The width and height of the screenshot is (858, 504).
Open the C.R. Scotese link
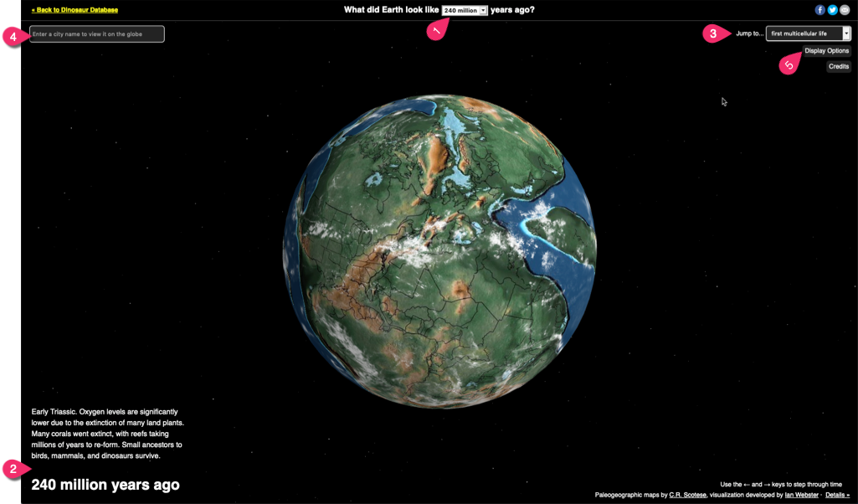[x=686, y=495]
